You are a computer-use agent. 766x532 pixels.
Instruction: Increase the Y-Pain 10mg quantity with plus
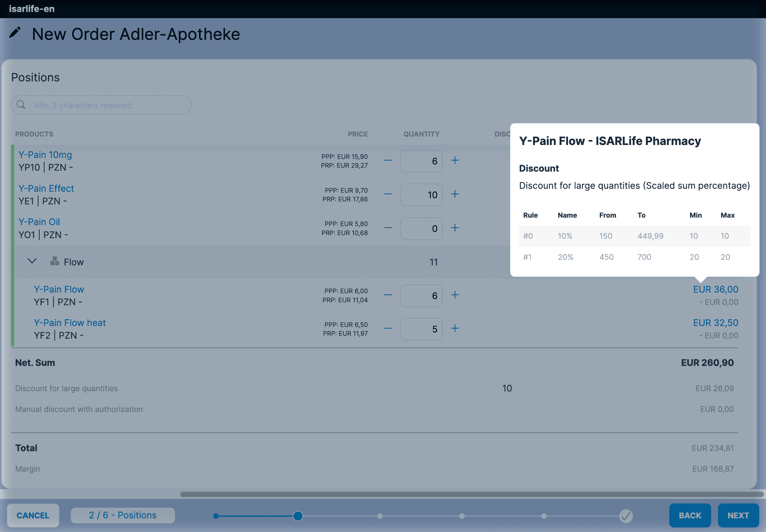click(x=455, y=160)
